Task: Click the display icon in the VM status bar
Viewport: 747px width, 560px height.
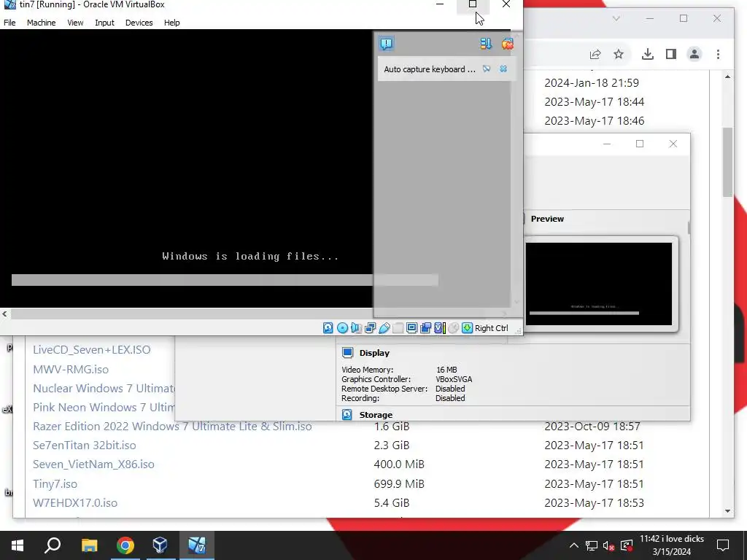Action: point(411,327)
